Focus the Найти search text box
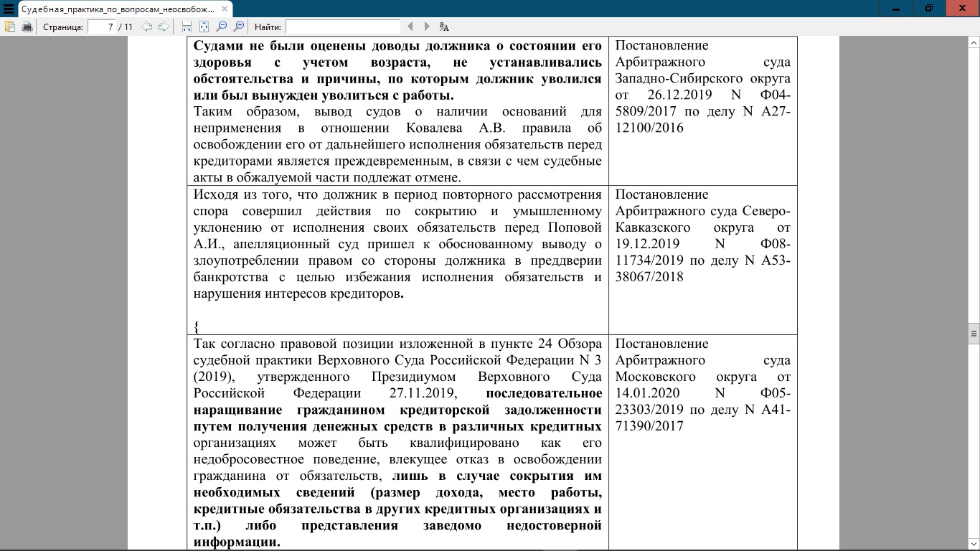 click(x=342, y=27)
